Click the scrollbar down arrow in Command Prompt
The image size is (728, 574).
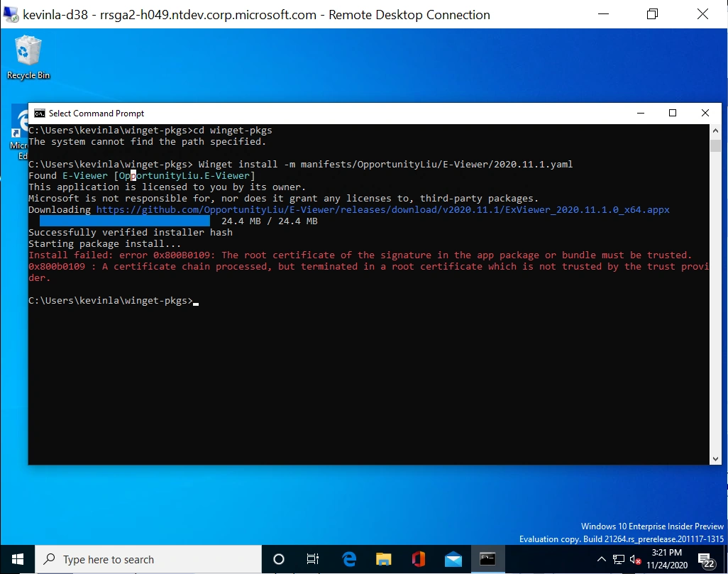716,459
